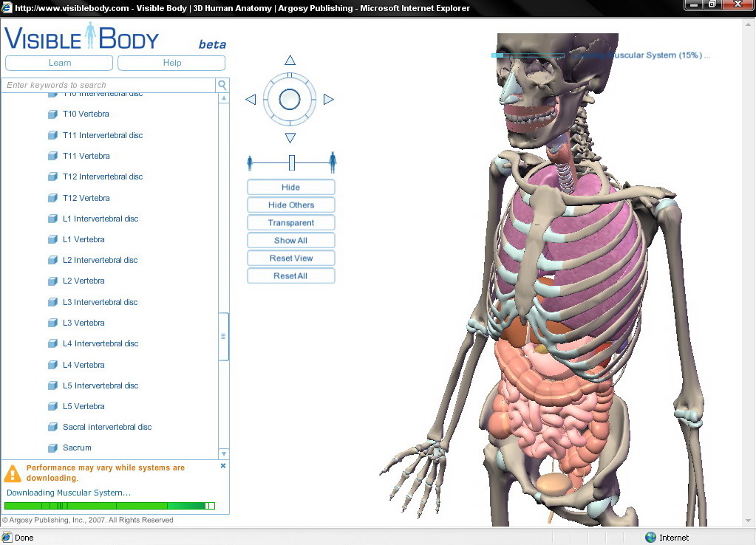Screen dimensions: 756x545
Task: Select L1 Vertebra in the list
Action: pos(84,239)
